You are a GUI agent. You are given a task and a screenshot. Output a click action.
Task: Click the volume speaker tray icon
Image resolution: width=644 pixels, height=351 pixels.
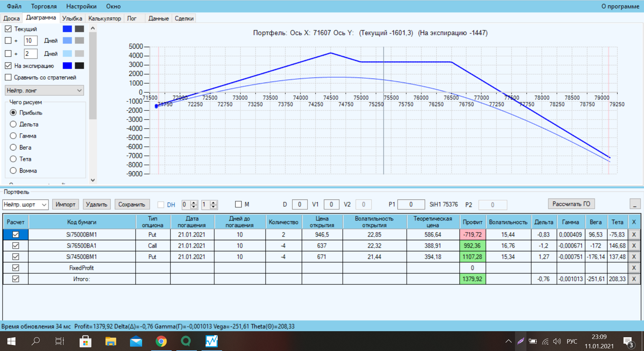pyautogui.click(x=557, y=341)
